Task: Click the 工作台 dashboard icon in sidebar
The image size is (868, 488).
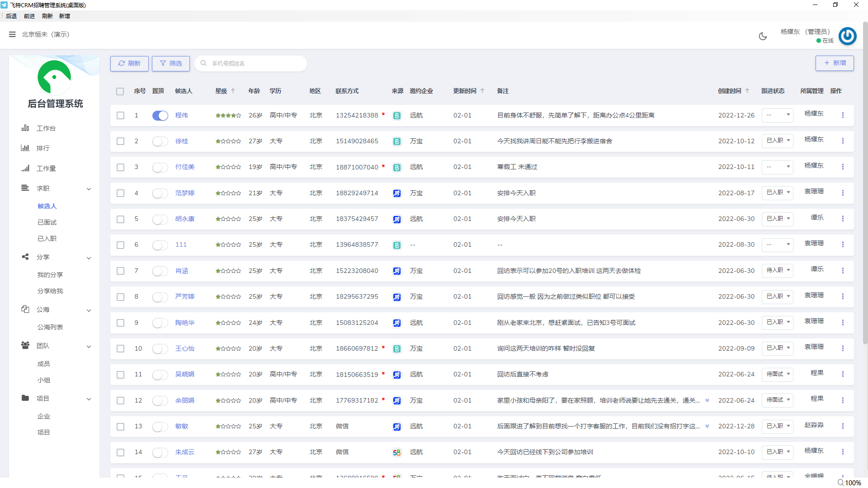Action: (x=25, y=128)
